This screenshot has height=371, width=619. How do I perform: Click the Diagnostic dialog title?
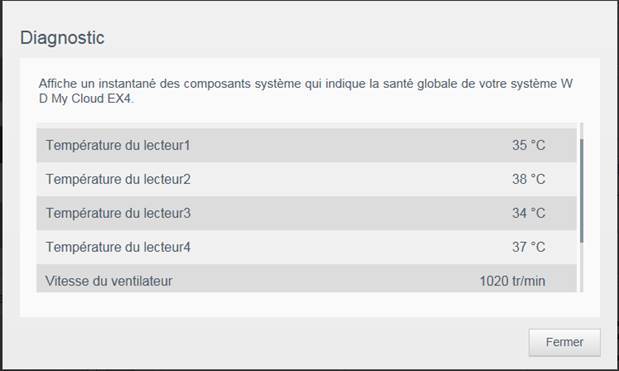62,38
